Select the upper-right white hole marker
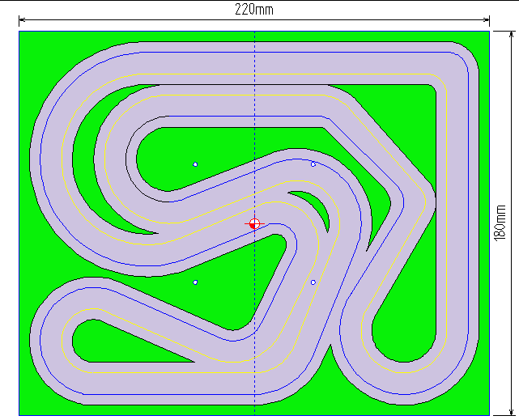The height and width of the screenshot is (420, 519). (x=313, y=164)
